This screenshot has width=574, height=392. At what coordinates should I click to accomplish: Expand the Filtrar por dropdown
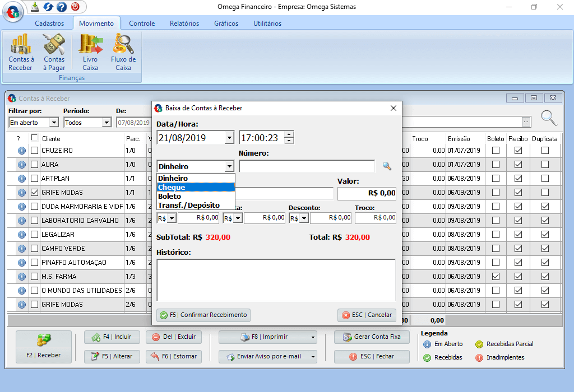point(54,122)
